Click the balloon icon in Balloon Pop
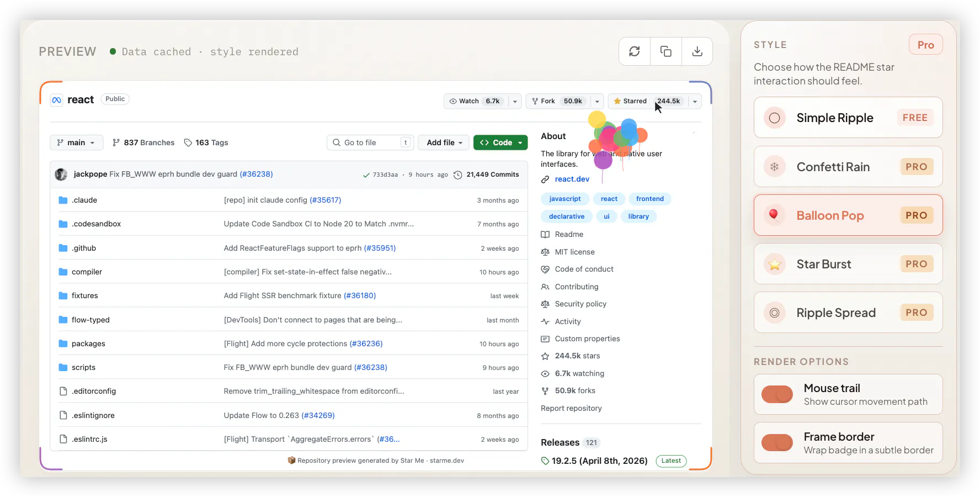The width and height of the screenshot is (980, 497). [775, 215]
